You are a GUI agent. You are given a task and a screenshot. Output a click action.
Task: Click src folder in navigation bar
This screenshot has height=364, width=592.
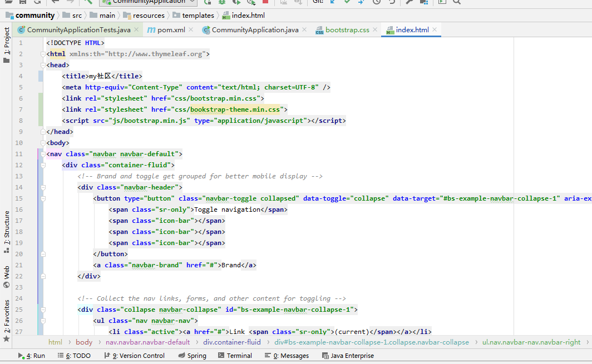72,16
